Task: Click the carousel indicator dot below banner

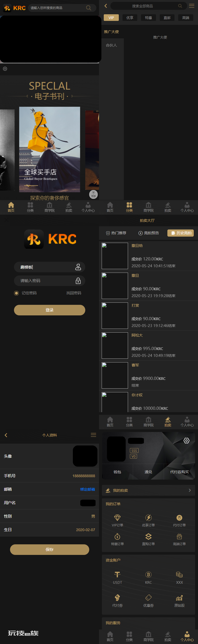Action: [x=5, y=69]
